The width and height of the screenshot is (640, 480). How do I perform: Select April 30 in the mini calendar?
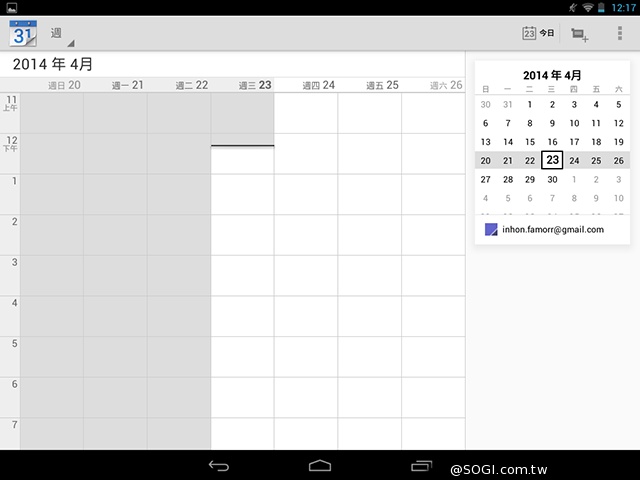[552, 180]
